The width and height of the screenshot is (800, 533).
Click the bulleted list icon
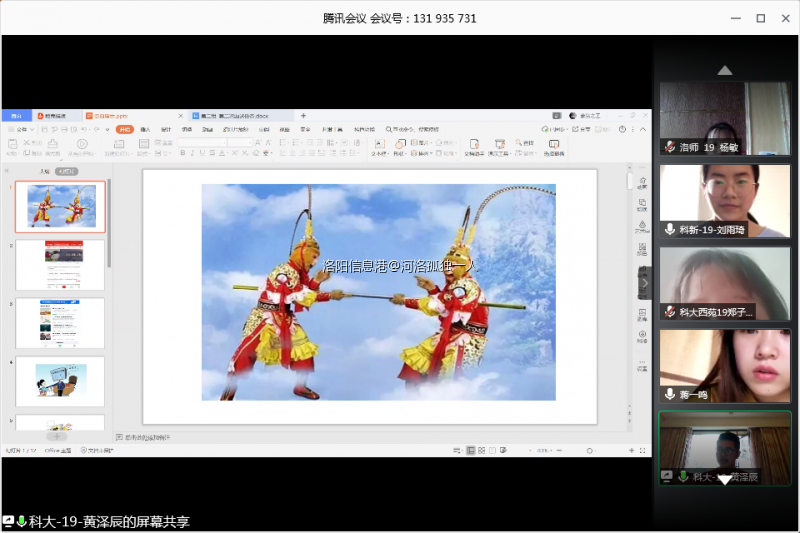coord(284,142)
